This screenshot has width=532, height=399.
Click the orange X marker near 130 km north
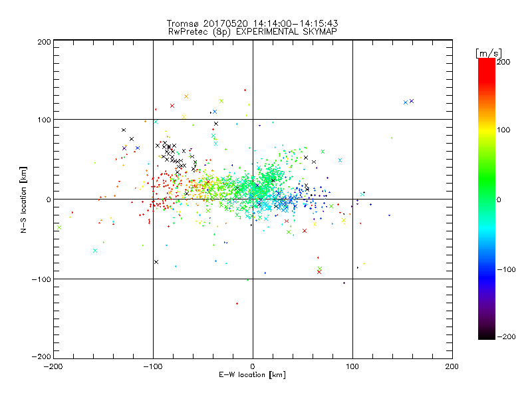pyautogui.click(x=186, y=96)
